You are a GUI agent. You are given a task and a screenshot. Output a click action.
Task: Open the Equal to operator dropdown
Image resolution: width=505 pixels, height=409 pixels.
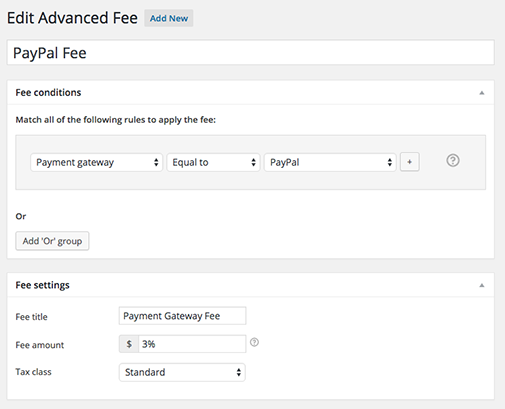tap(213, 162)
